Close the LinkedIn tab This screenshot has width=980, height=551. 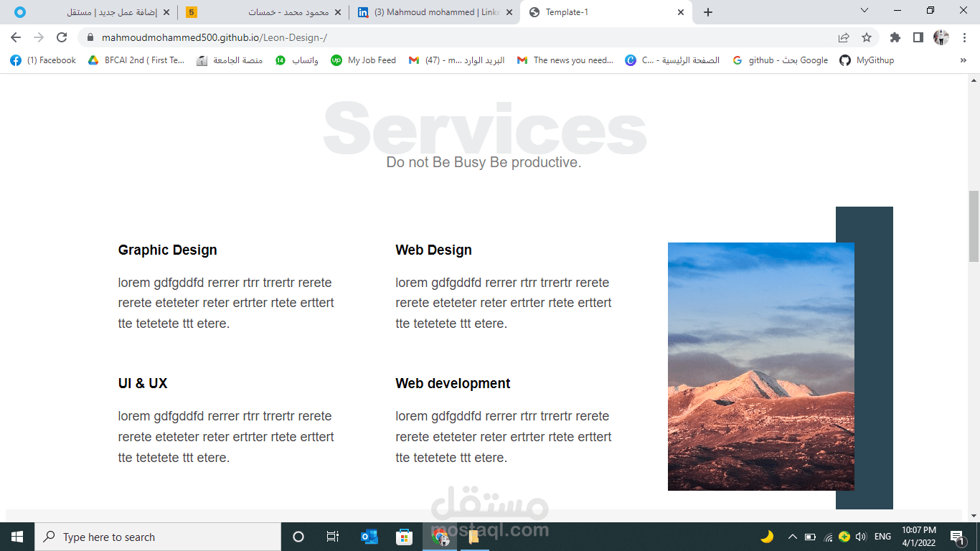pos(509,12)
